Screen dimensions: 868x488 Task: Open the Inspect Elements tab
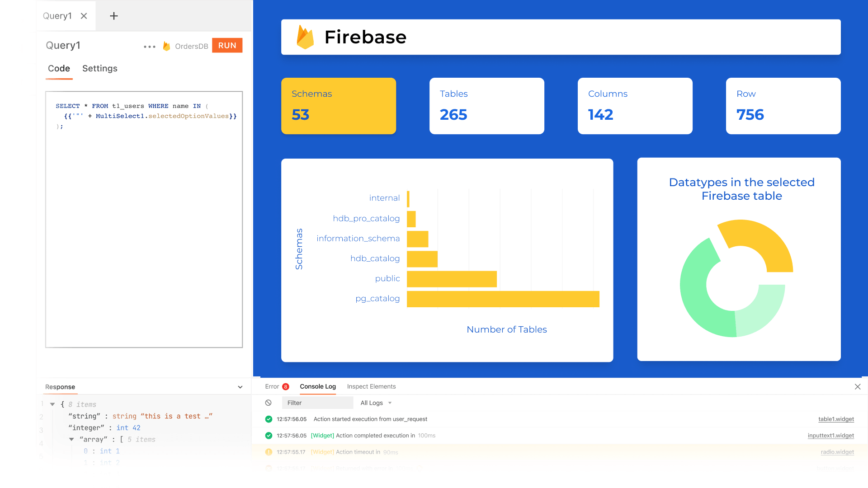pos(371,387)
